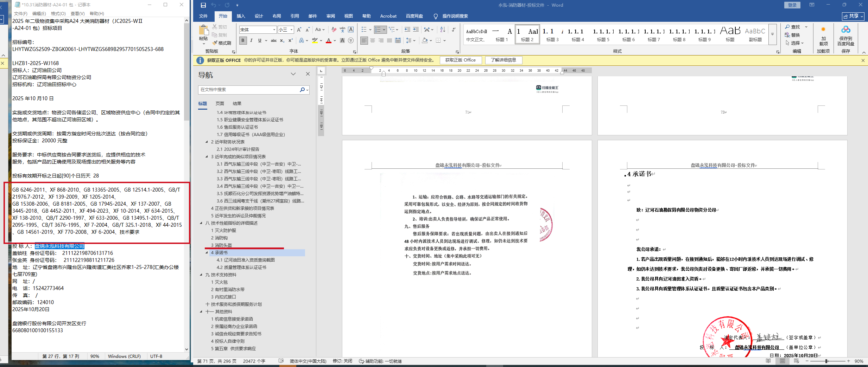Toggle show paragraph marks button
The height and width of the screenshot is (367, 868).
pyautogui.click(x=454, y=30)
